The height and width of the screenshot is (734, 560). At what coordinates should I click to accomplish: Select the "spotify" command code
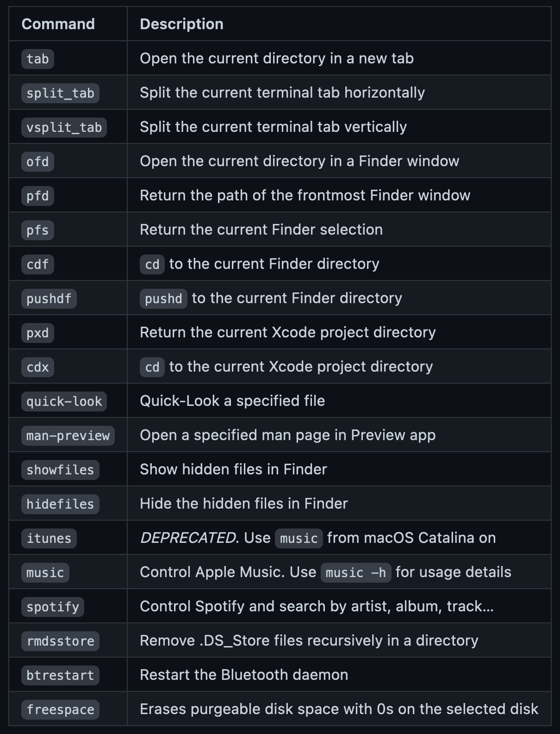tap(53, 607)
